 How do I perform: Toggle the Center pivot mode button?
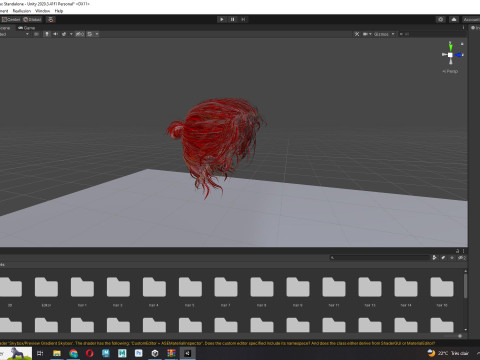pyautogui.click(x=11, y=19)
